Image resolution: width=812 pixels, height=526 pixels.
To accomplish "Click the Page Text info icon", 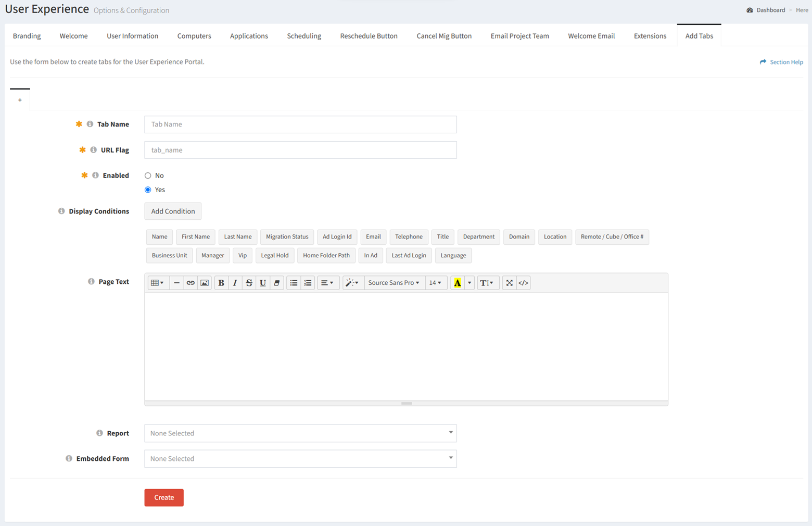I will pos(91,281).
